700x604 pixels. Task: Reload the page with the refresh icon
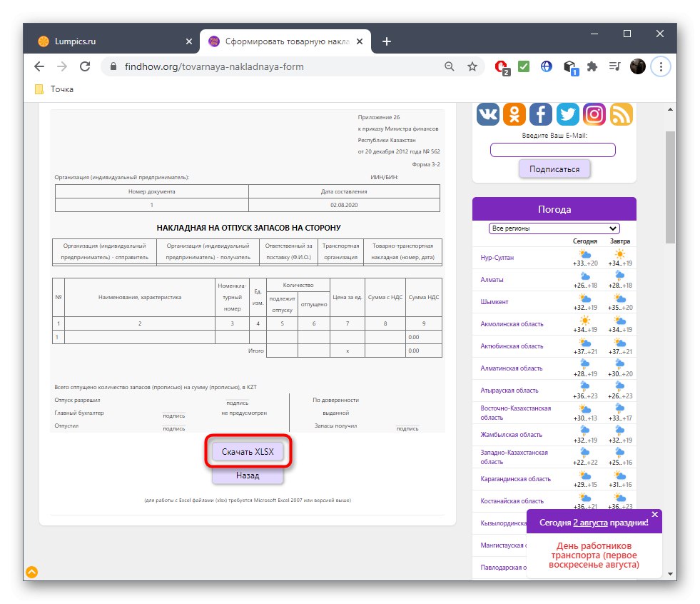pos(85,66)
